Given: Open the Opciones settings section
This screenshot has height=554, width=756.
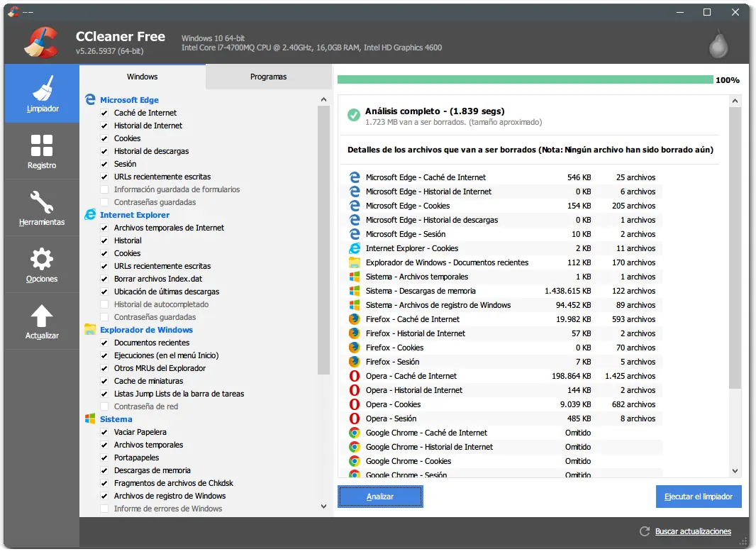Looking at the screenshot, I should [42, 265].
